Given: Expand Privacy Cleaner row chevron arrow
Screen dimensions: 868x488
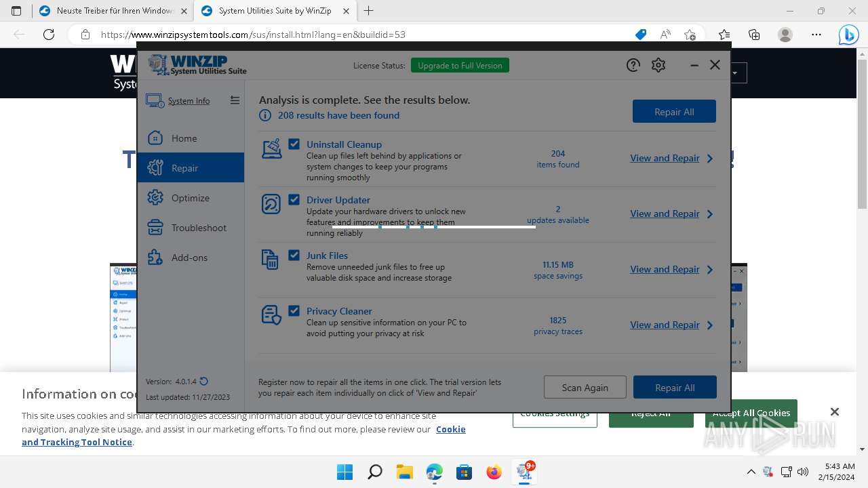Looking at the screenshot, I should [x=710, y=325].
